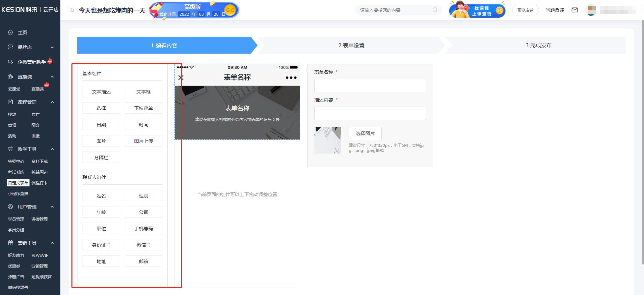Add the 时间 component
Screen dimensions: 644x295
point(144,125)
